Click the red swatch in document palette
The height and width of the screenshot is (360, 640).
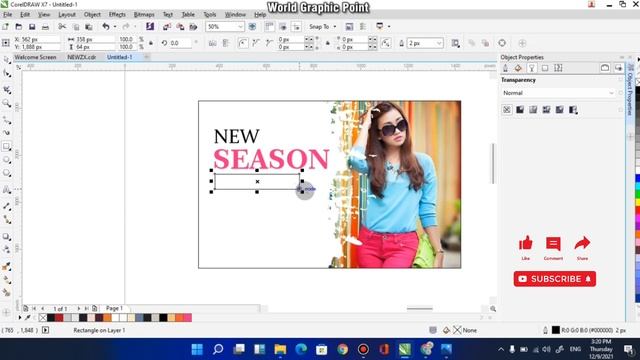coord(59,318)
